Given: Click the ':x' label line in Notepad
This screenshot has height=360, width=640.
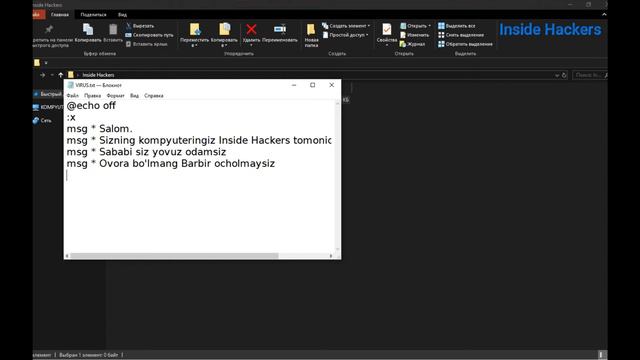Looking at the screenshot, I should coord(71,118).
